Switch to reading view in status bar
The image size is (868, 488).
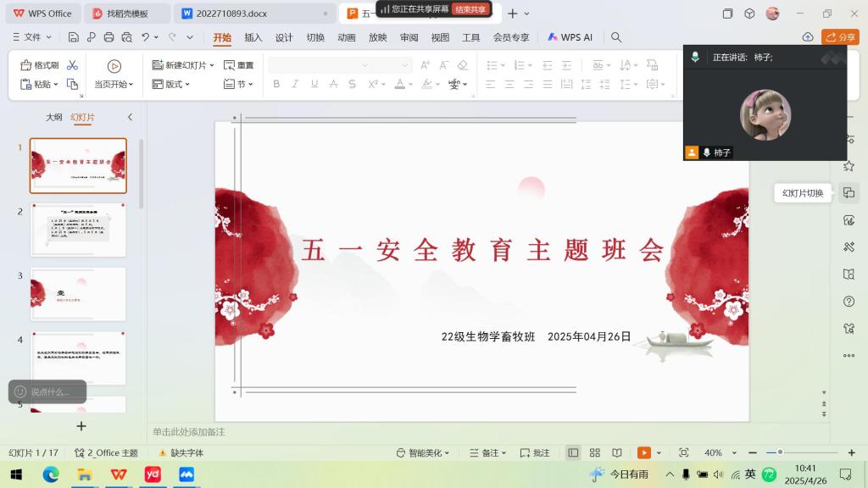pyautogui.click(x=617, y=453)
